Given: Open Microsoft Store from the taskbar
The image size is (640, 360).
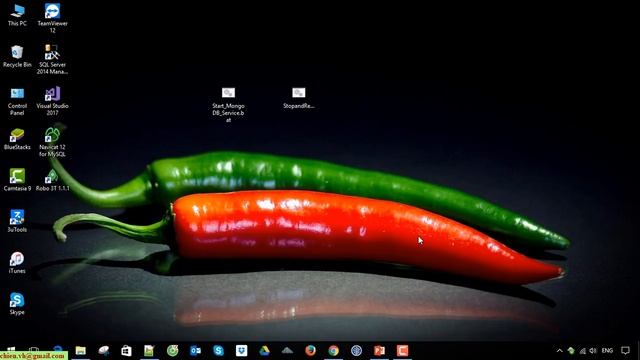Looking at the screenshot, I should [x=127, y=350].
